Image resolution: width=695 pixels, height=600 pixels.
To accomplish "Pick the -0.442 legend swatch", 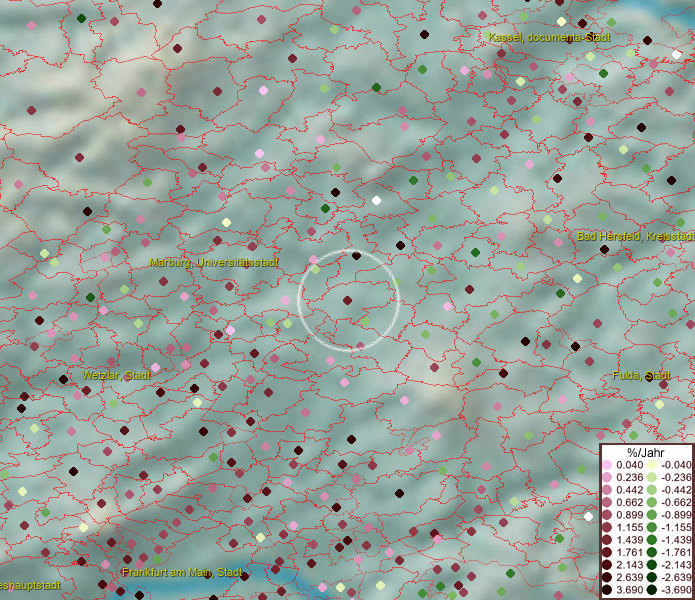I will 652,490.
